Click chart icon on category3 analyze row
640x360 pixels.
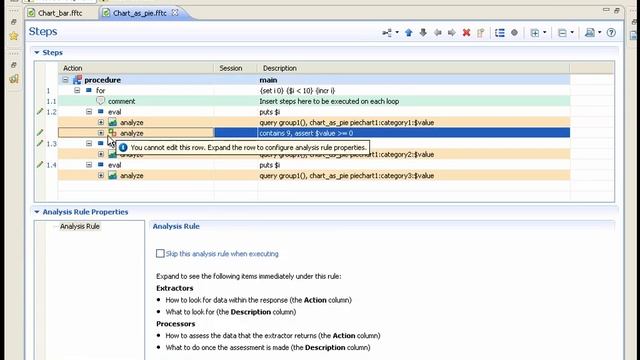[x=113, y=176]
